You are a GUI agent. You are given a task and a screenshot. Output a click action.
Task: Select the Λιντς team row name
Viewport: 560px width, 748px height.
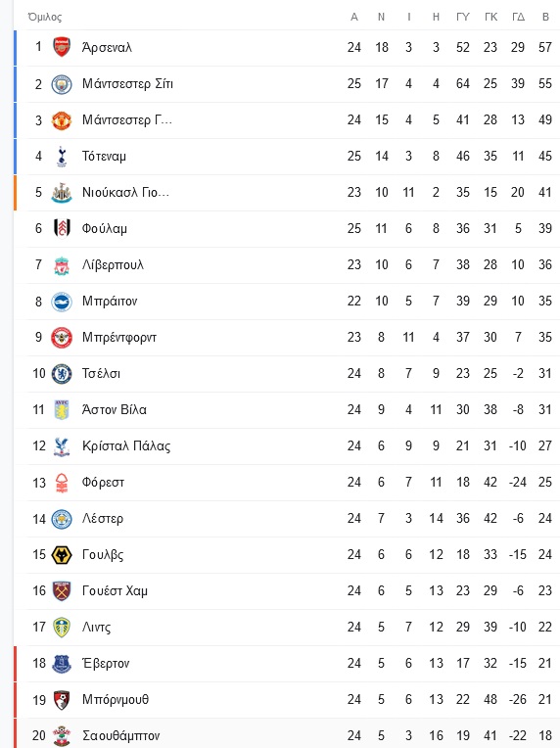click(96, 628)
